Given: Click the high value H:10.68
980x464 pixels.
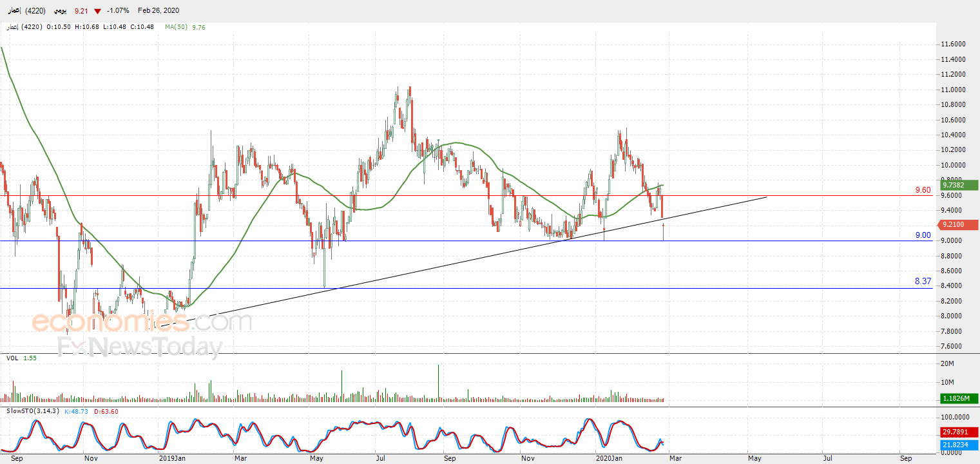Looking at the screenshot, I should [88, 27].
